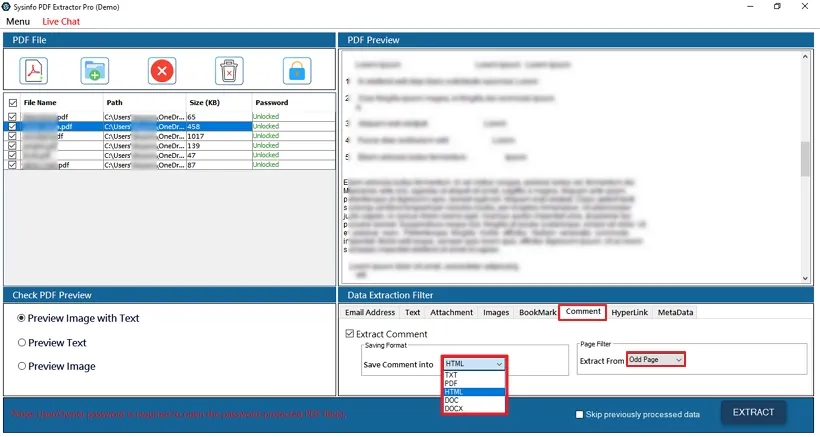This screenshot has width=820, height=437.
Task: Open the Save Comment into dropdown
Action: tap(474, 364)
